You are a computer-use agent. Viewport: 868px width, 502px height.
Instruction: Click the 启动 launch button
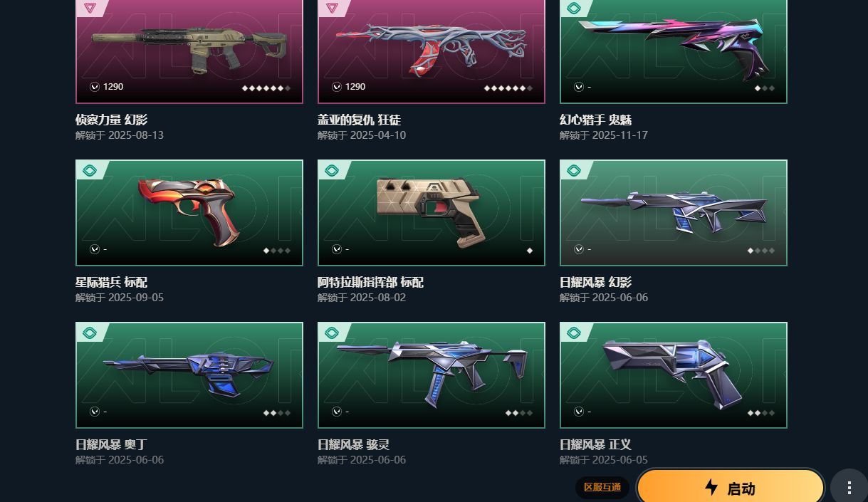click(731, 488)
